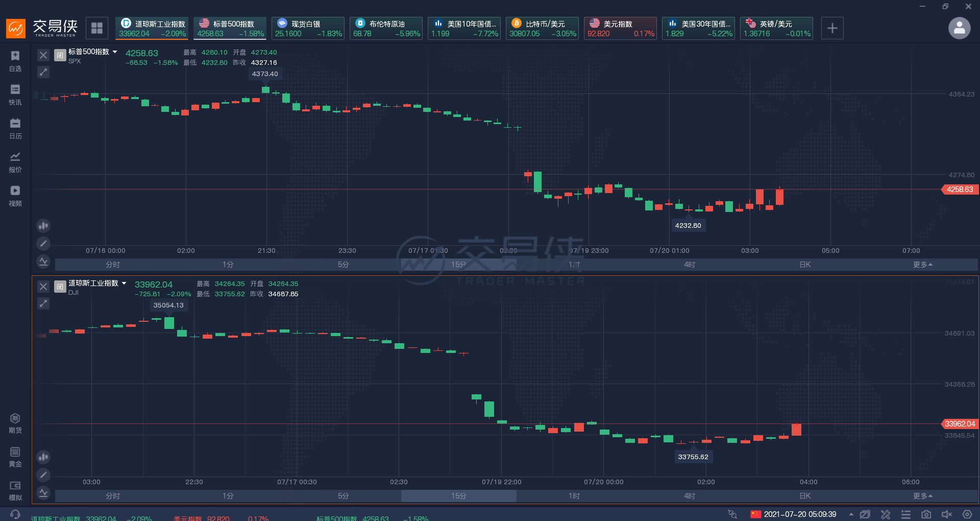Expand the 道琼斯工业指数 symbol dropdown arrow

click(x=124, y=283)
